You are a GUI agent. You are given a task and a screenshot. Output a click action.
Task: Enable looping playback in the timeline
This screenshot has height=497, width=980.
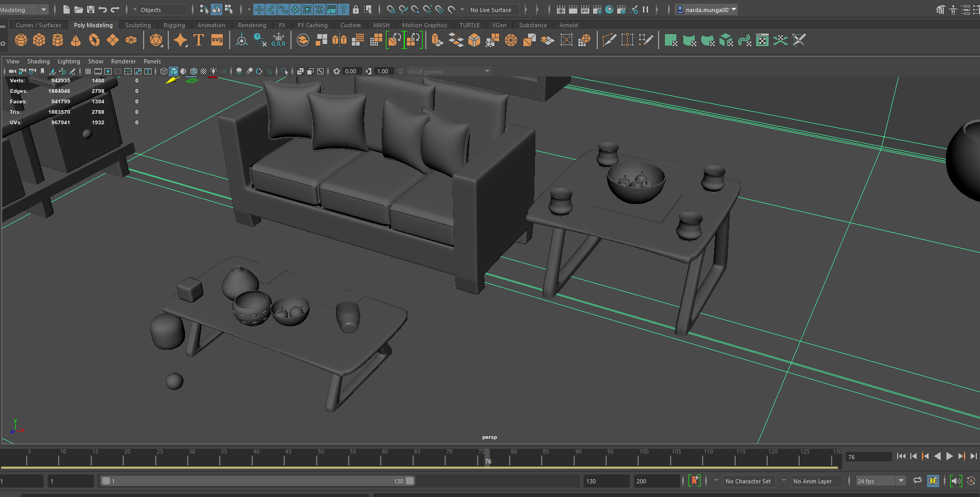[x=917, y=481]
